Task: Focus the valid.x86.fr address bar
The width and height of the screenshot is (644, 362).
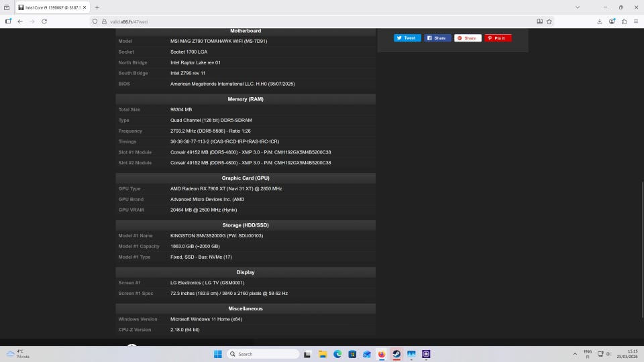Action: click(x=321, y=21)
